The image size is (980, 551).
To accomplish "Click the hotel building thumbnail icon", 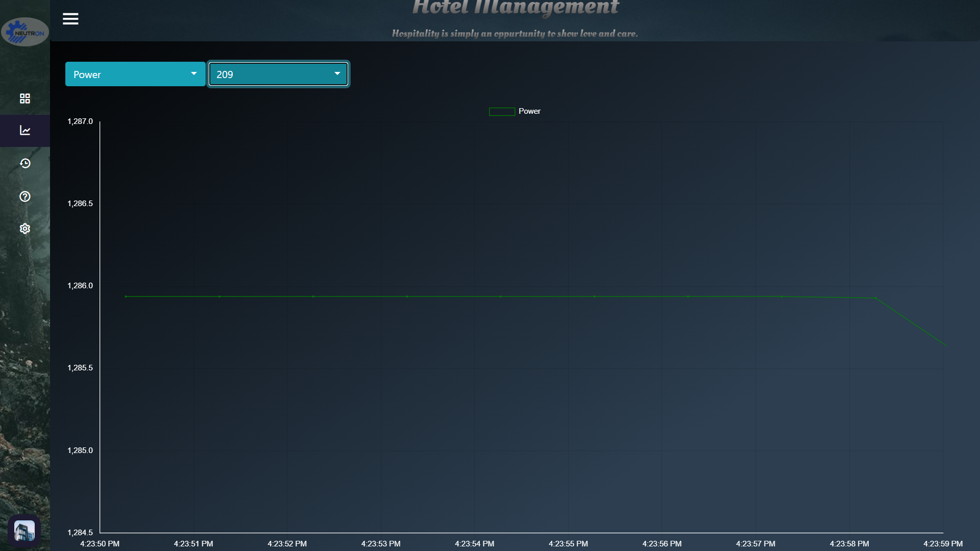I will [x=24, y=531].
